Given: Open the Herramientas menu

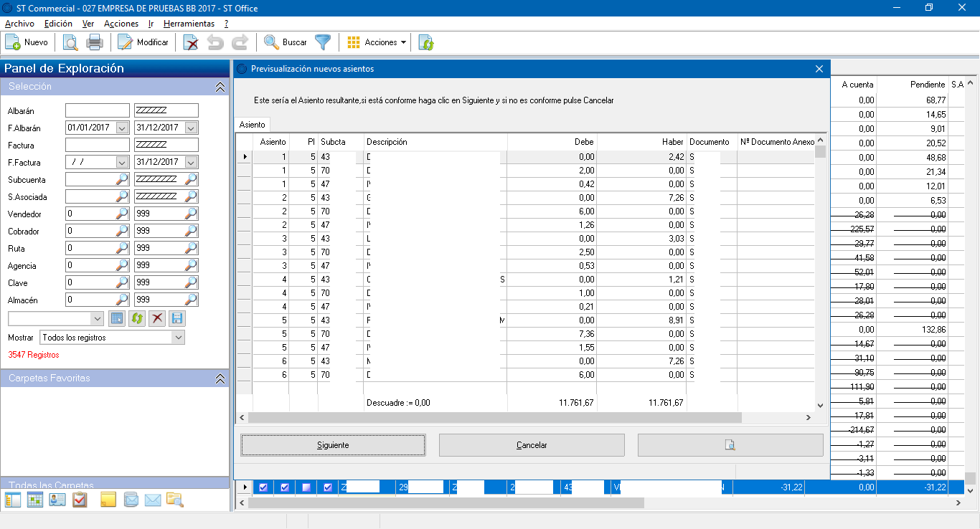Looking at the screenshot, I should point(189,24).
